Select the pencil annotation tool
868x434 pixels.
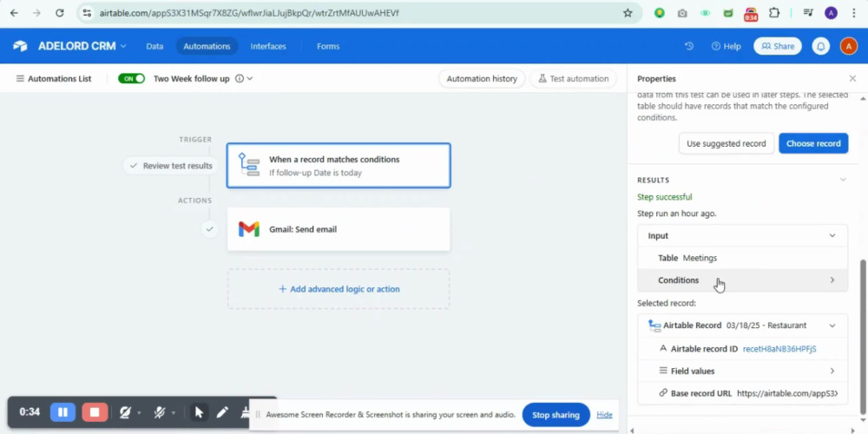pos(222,412)
